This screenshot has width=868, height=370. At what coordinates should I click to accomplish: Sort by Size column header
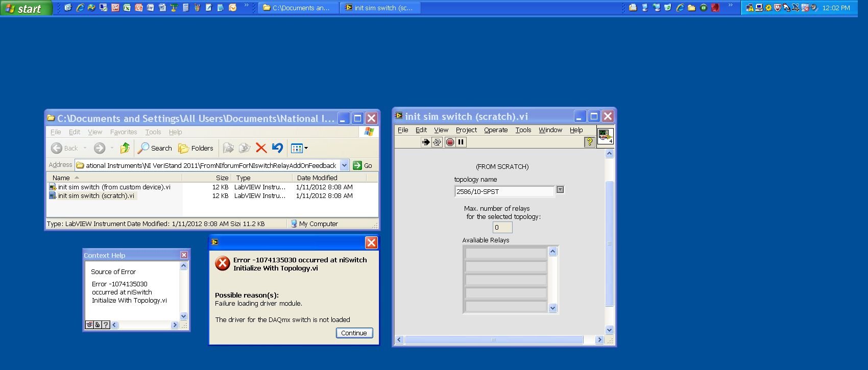tap(207, 178)
